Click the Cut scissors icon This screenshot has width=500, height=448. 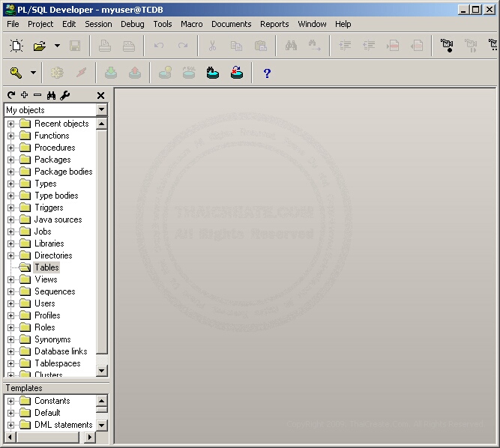coord(212,46)
